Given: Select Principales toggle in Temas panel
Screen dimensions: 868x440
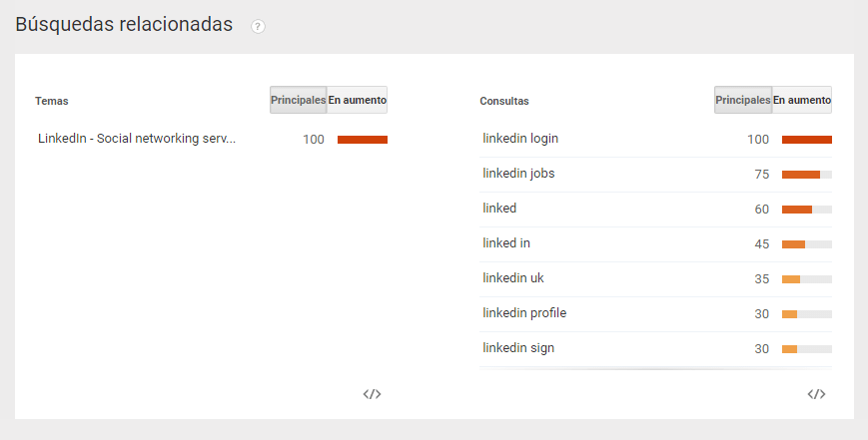Looking at the screenshot, I should (298, 100).
